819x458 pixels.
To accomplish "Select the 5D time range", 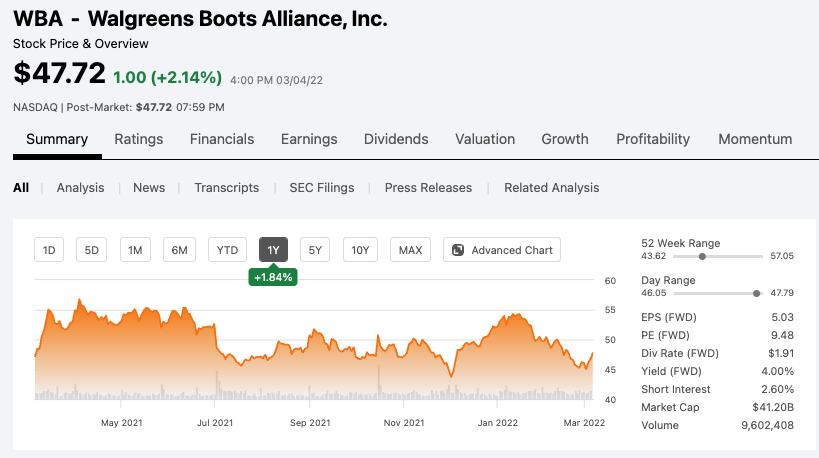I will pos(92,250).
